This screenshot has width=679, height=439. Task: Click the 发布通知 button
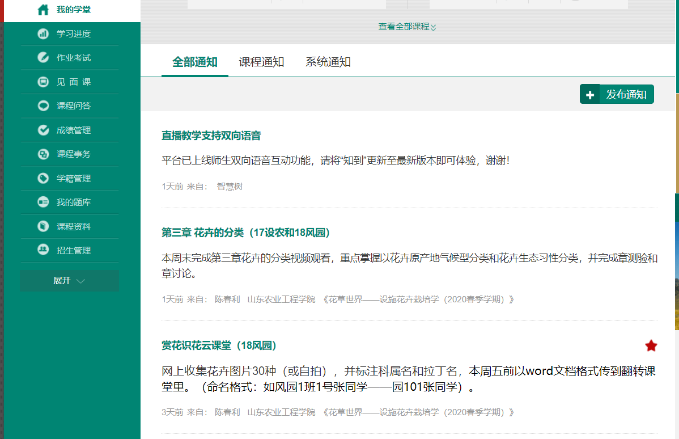coord(617,95)
